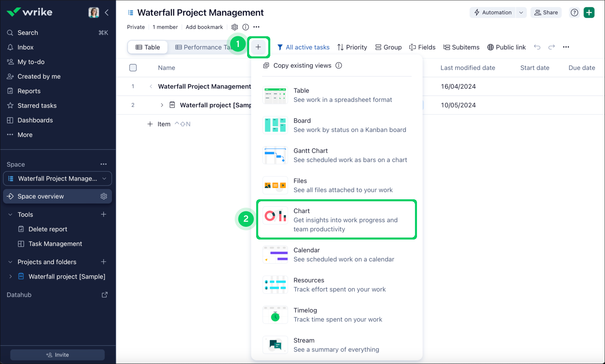The width and height of the screenshot is (605, 364).
Task: Open Automation dropdown arrow
Action: [521, 13]
